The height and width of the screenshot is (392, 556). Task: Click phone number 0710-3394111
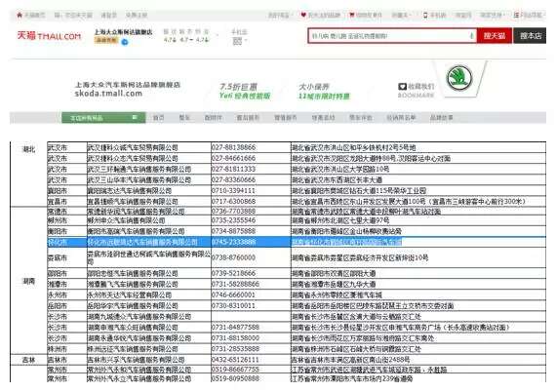coord(233,191)
